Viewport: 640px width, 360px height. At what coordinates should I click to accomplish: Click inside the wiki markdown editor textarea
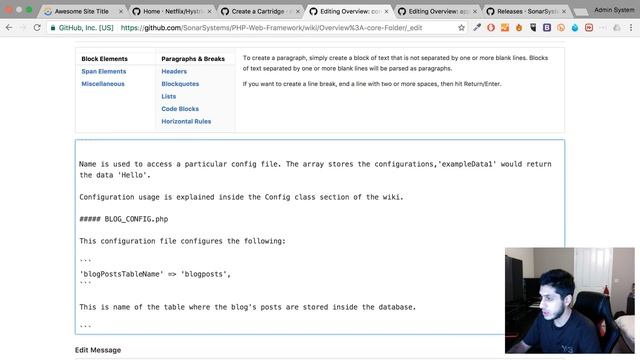point(320,237)
